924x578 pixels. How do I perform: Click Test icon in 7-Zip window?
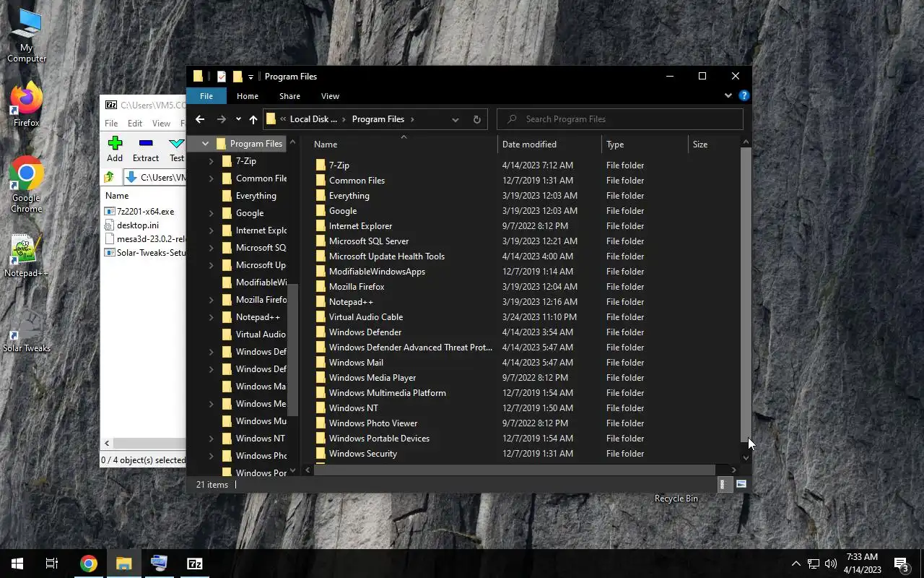(x=176, y=149)
